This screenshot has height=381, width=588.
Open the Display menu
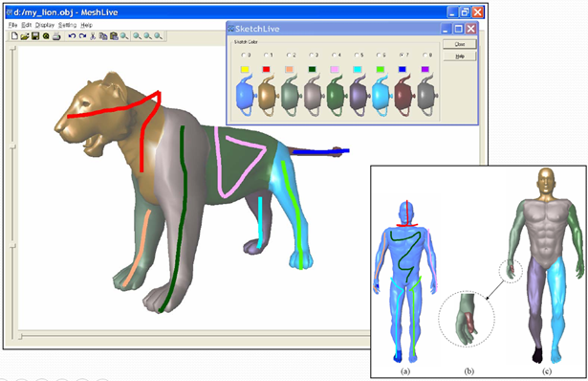click(x=45, y=25)
